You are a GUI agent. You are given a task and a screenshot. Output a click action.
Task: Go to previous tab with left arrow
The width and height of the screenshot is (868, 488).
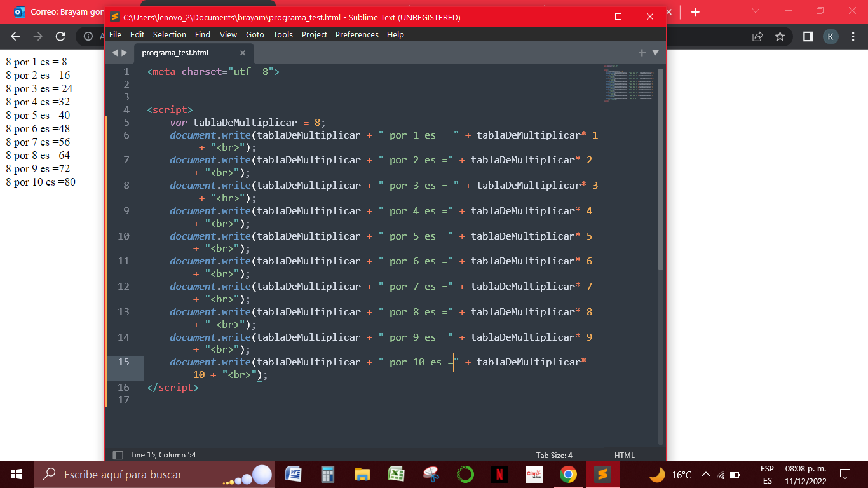115,53
